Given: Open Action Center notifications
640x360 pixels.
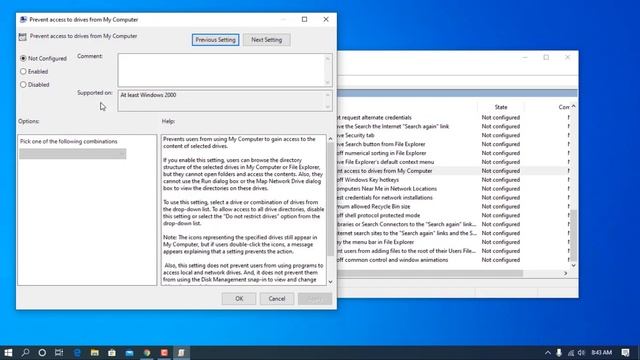Looking at the screenshot, I should click(625, 353).
